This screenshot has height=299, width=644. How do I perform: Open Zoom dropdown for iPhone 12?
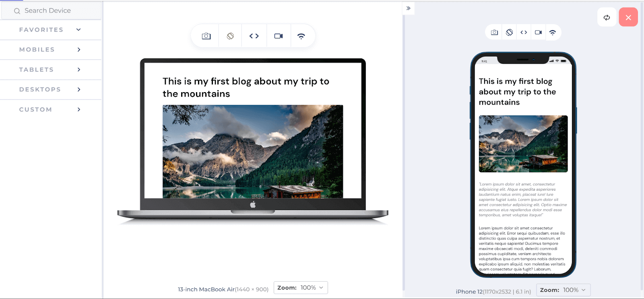(563, 290)
